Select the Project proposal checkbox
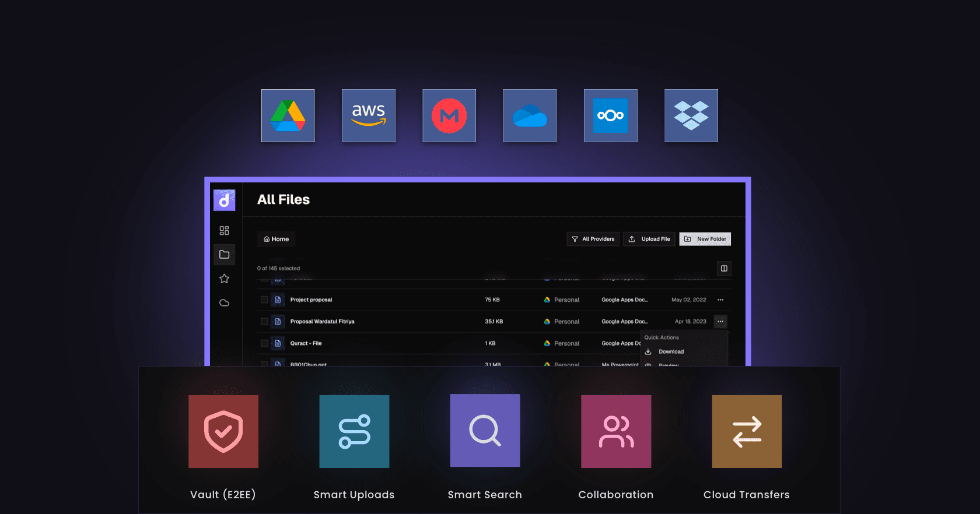The height and width of the screenshot is (514, 980). click(x=264, y=300)
